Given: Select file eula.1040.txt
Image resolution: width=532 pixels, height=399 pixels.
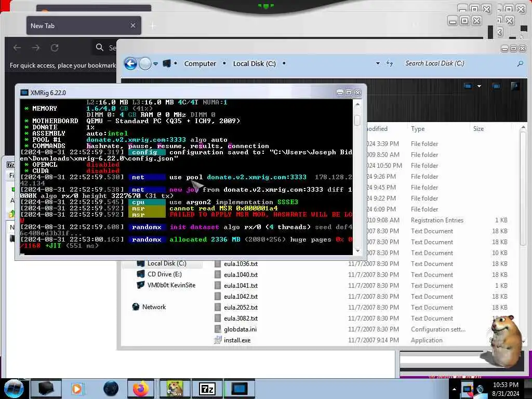Looking at the screenshot, I should click(x=241, y=274).
